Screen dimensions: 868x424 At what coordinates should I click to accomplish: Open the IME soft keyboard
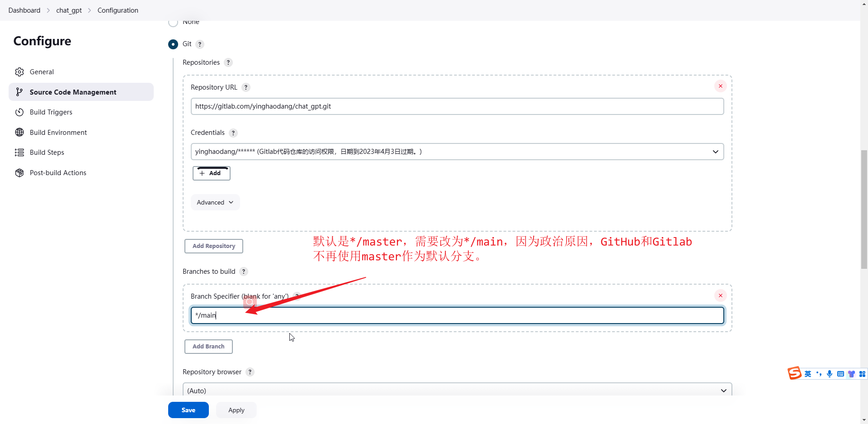coord(840,374)
